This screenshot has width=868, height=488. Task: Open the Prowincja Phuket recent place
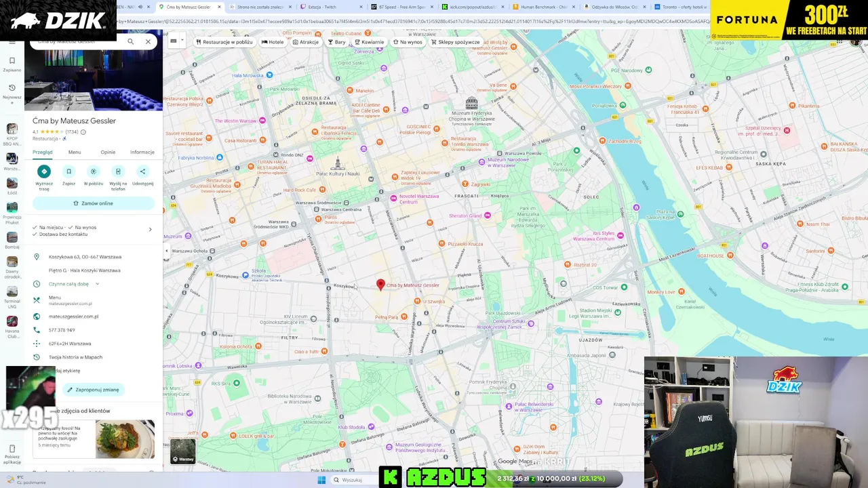tap(12, 207)
